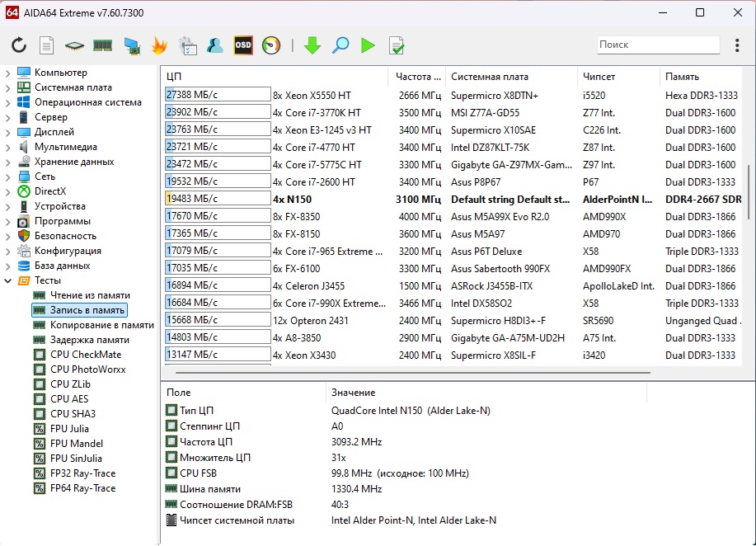Sort by the Память column header

pos(701,77)
